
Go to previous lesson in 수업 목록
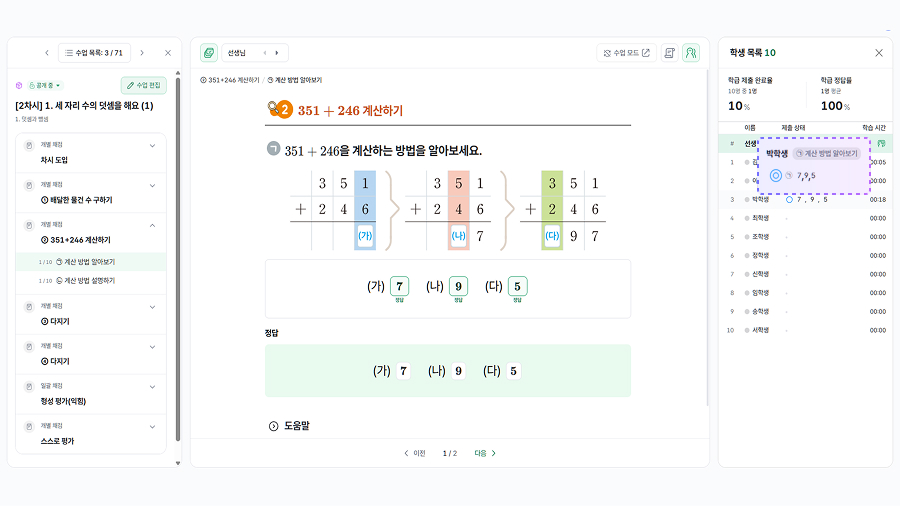46,53
